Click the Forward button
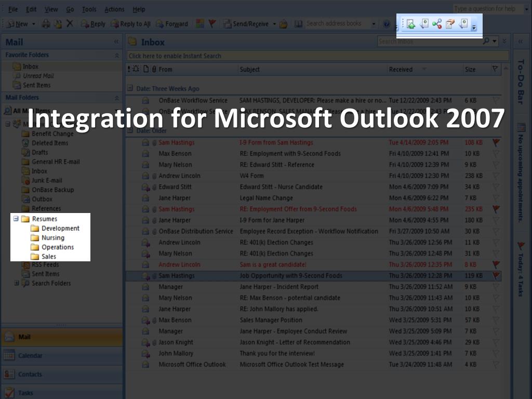The image size is (532, 399). [x=171, y=24]
